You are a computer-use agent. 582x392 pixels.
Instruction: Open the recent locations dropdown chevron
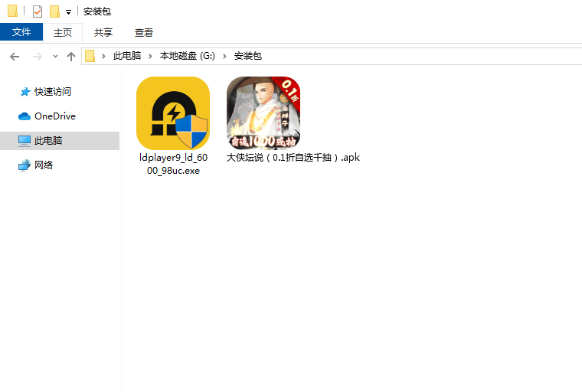[55, 57]
